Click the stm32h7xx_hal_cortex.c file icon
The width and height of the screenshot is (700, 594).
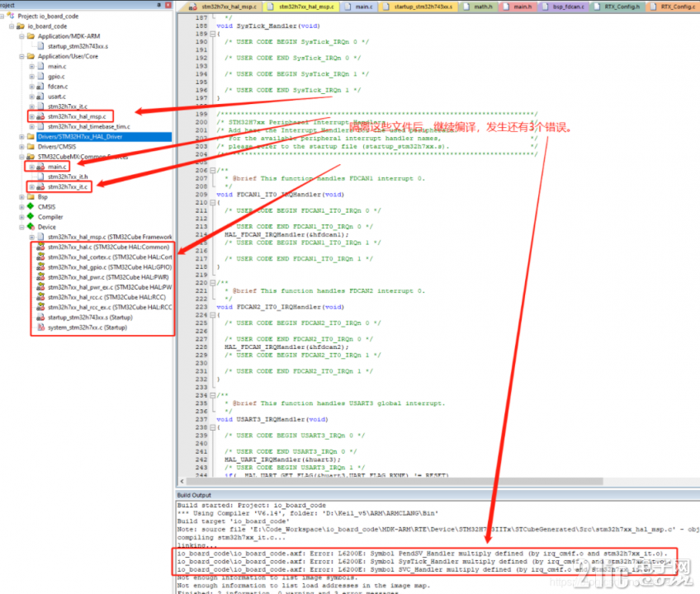[x=40, y=257]
